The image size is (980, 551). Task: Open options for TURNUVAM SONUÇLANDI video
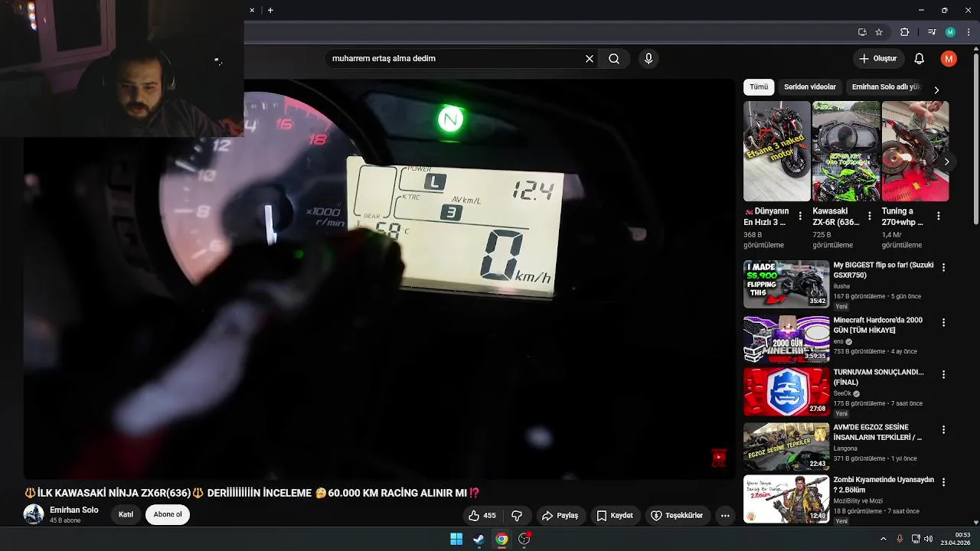(943, 375)
